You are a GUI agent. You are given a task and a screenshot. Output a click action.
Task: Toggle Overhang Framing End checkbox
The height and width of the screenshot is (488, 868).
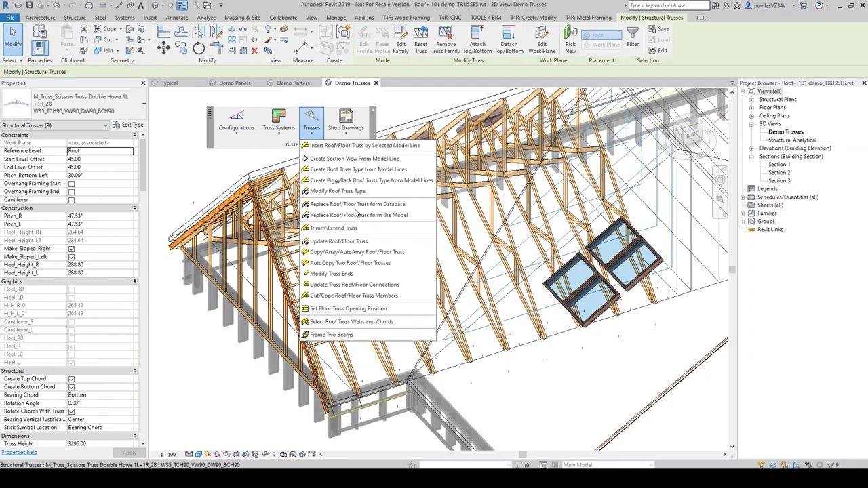coord(71,192)
